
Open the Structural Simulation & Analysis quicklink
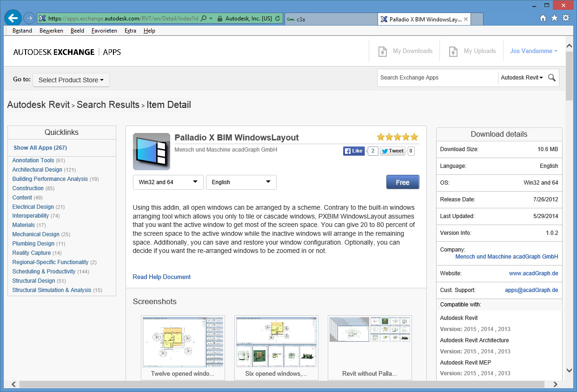(52, 290)
